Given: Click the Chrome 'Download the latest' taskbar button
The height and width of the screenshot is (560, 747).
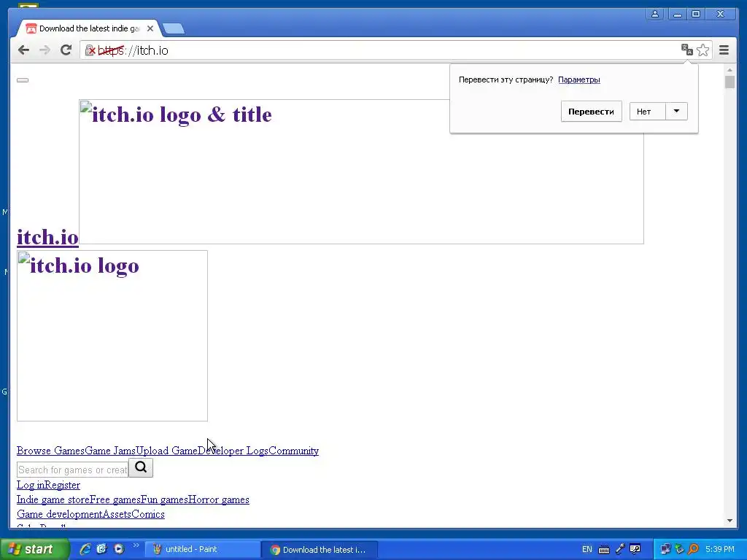Looking at the screenshot, I should pos(320,550).
